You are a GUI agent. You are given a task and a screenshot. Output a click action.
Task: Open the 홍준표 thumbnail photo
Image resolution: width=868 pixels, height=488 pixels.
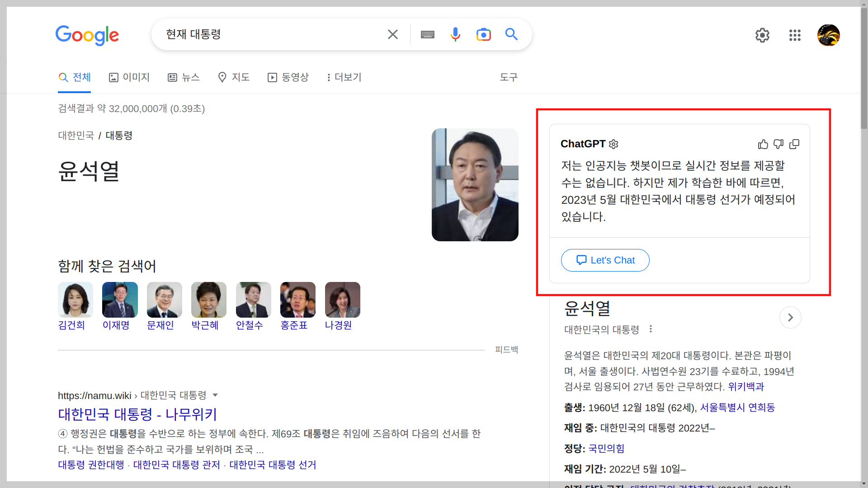click(298, 300)
